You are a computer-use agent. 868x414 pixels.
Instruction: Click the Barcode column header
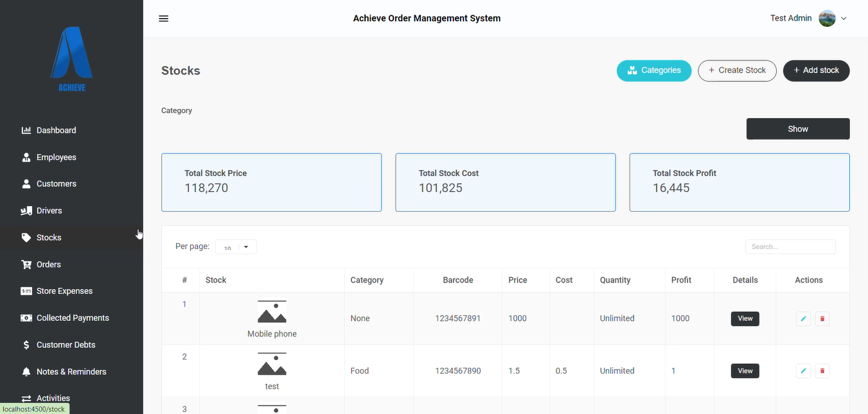coord(458,280)
